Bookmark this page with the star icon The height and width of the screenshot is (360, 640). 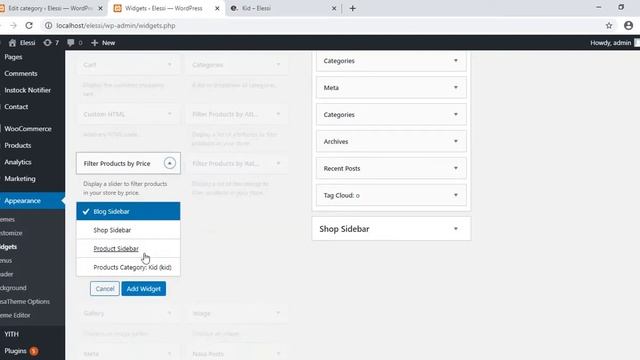coord(609,25)
